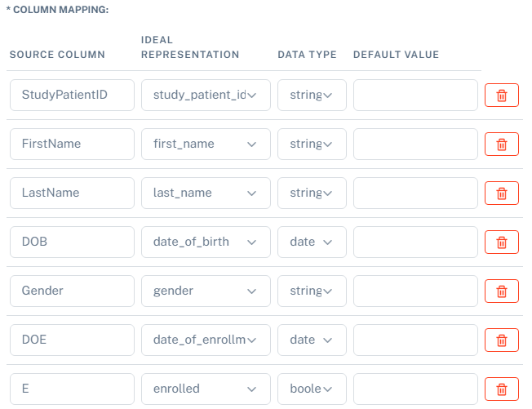Click the SOURCE COLUMN header text

pyautogui.click(x=57, y=55)
